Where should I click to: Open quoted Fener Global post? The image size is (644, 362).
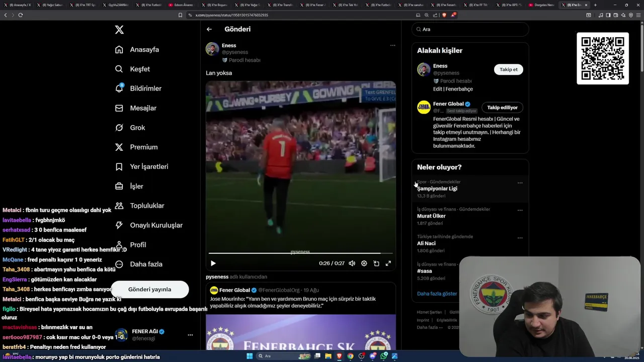[x=300, y=317]
